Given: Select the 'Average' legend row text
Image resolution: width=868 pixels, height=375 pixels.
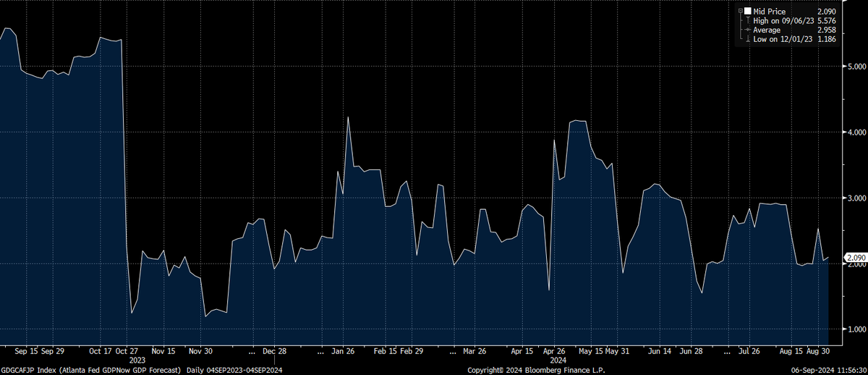Looking at the screenshot, I should tap(767, 30).
